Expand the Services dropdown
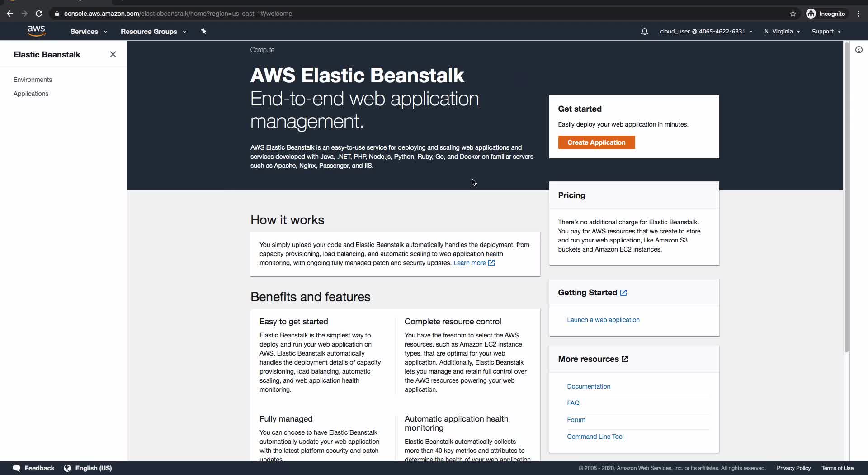The height and width of the screenshot is (475, 868). point(89,32)
